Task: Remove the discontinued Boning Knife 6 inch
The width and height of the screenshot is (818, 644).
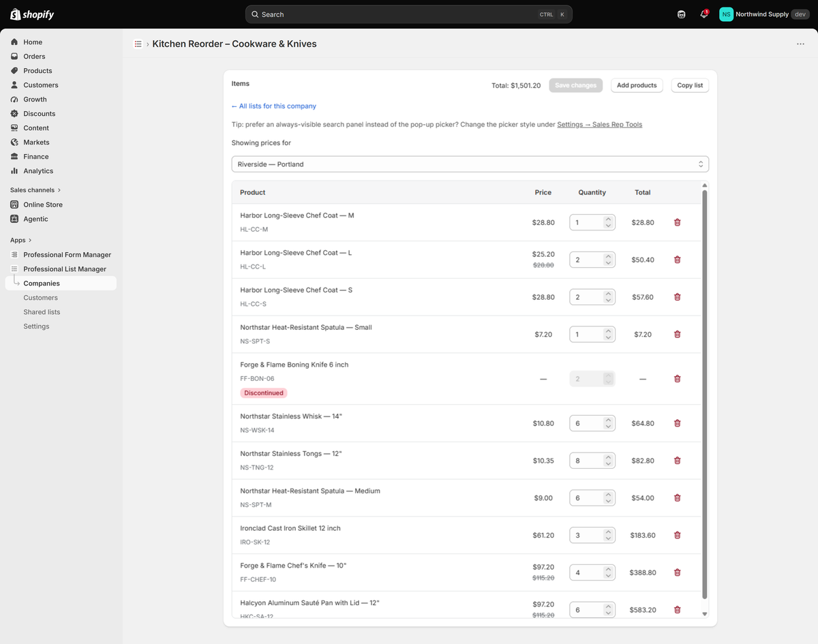Action: (x=677, y=379)
